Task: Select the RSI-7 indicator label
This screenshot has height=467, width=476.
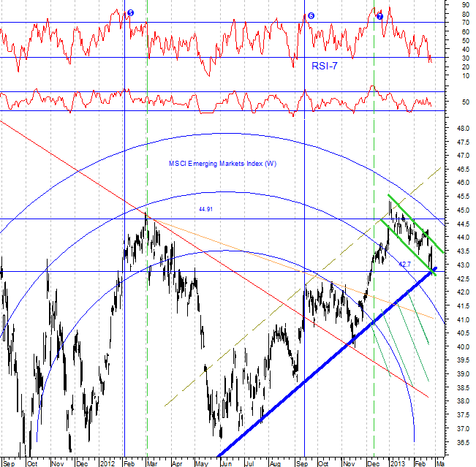Action: click(x=324, y=66)
